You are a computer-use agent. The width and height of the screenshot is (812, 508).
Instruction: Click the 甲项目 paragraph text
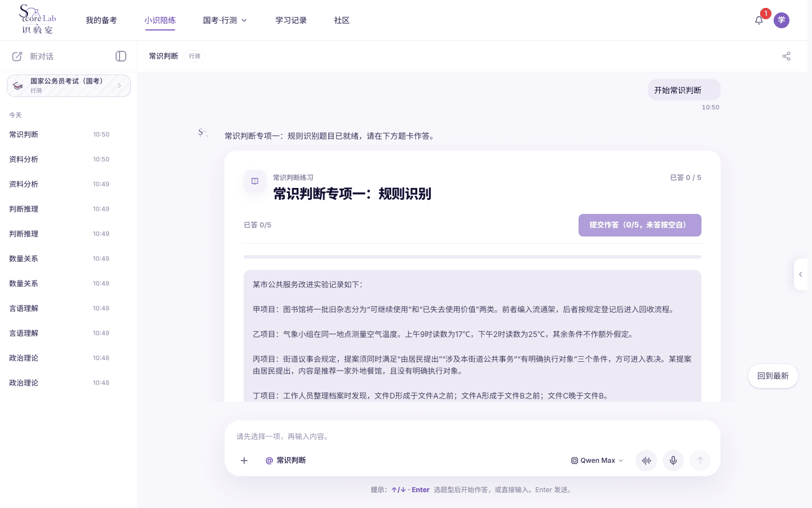tap(465, 309)
